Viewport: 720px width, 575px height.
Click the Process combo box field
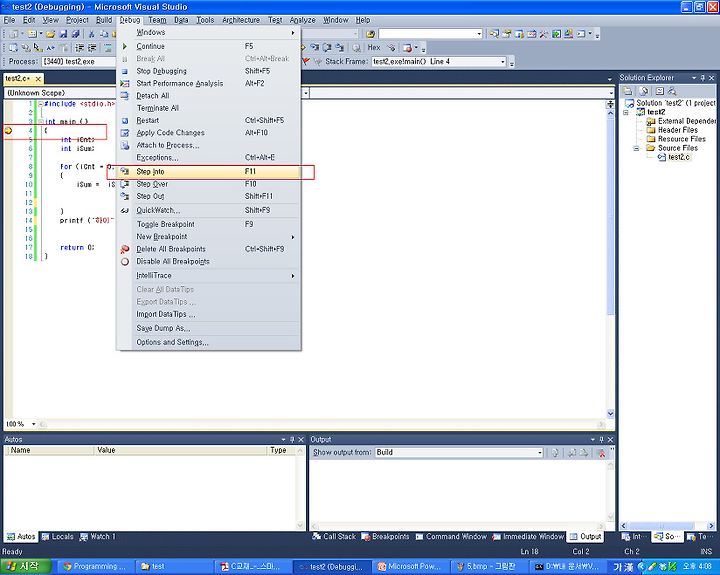click(x=78, y=62)
